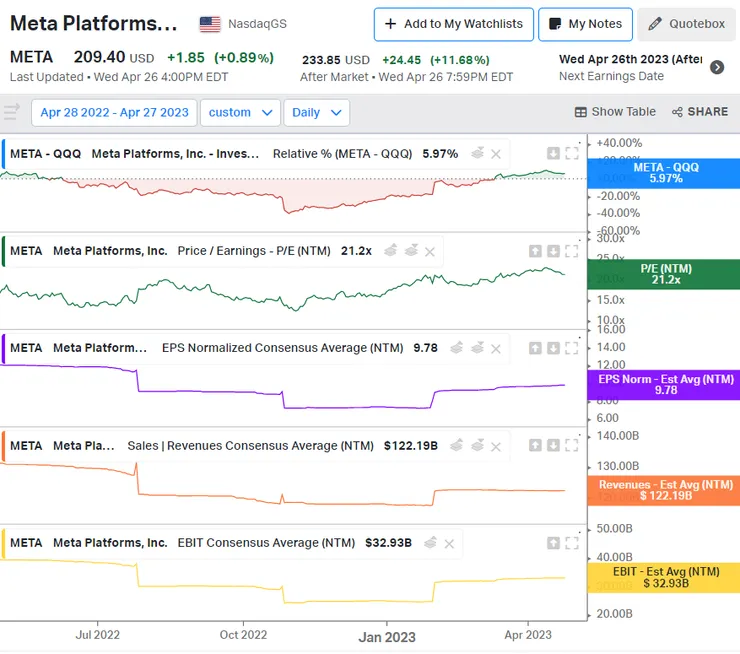This screenshot has width=740, height=654.
Task: Click the purple EPS Norm axis label
Action: coord(664,385)
